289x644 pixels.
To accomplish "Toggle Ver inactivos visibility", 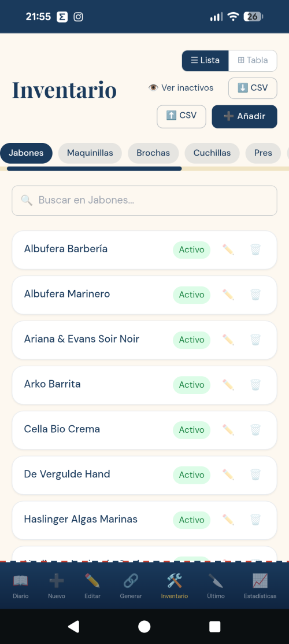I will [x=181, y=88].
